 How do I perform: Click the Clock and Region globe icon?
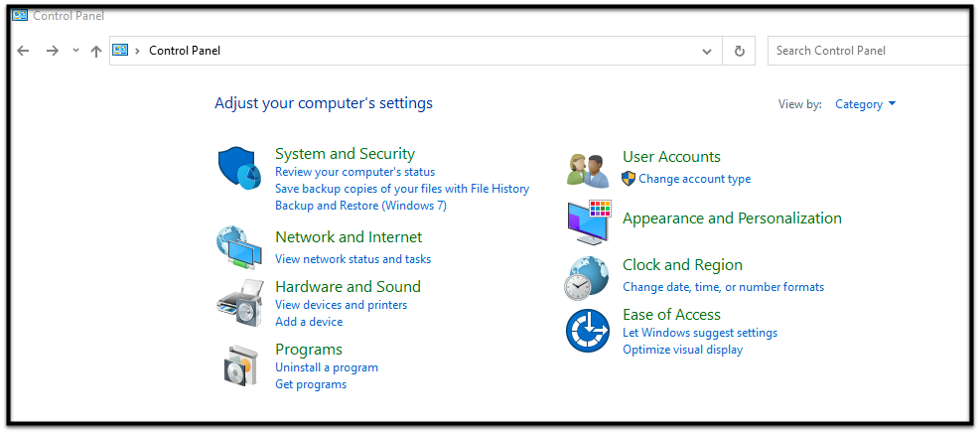[x=587, y=277]
